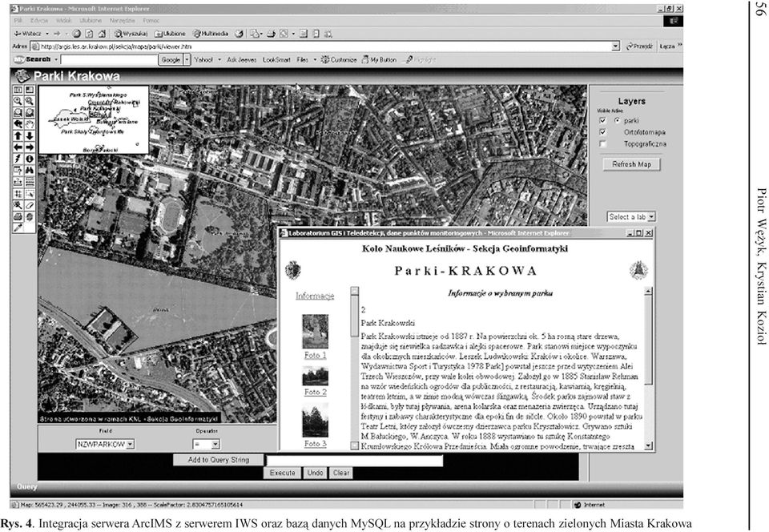Pan the map south with down arrow
Screen dimensions: 769x532
[30, 136]
